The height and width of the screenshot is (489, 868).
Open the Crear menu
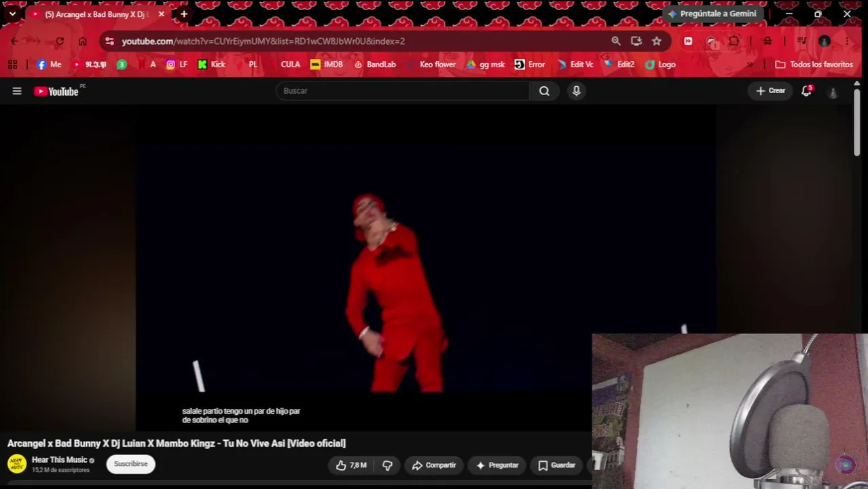point(770,91)
